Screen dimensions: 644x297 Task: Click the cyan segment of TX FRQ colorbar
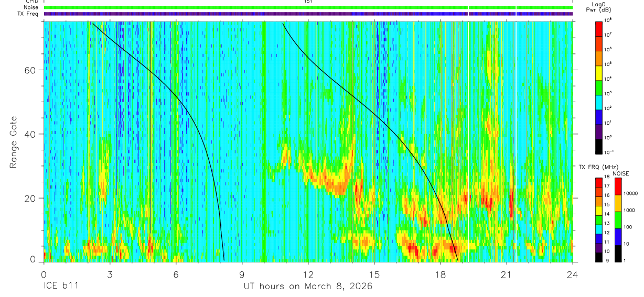[x=599, y=229]
